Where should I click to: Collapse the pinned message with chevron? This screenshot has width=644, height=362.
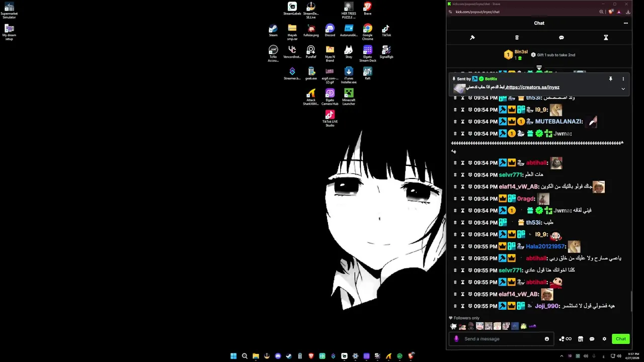pyautogui.click(x=623, y=88)
